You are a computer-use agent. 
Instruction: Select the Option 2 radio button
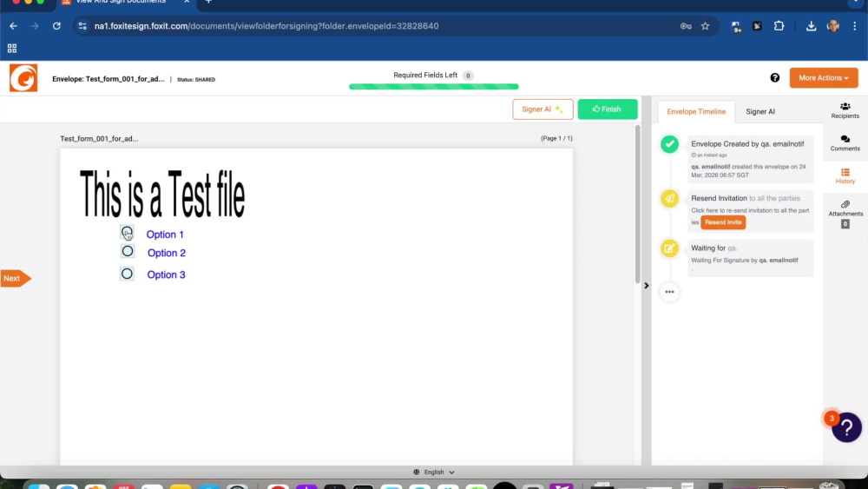click(x=128, y=251)
